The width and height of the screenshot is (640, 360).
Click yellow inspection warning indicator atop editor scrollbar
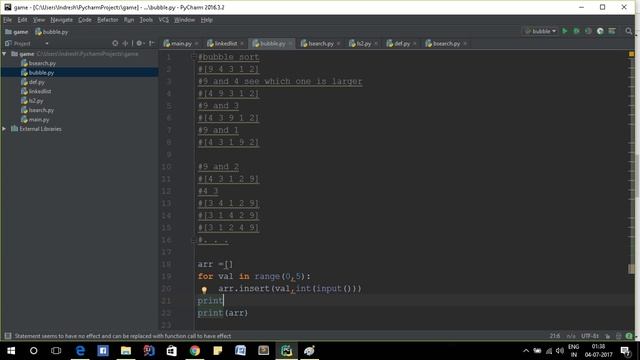tap(631, 54)
